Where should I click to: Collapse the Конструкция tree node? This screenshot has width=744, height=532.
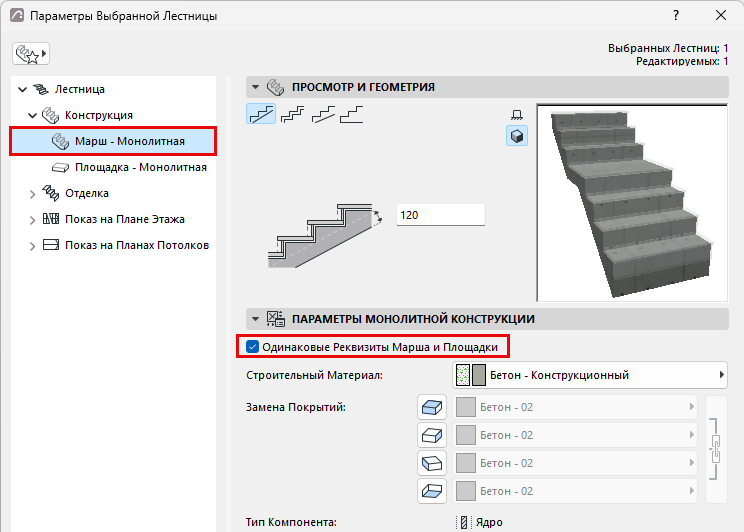[x=32, y=115]
